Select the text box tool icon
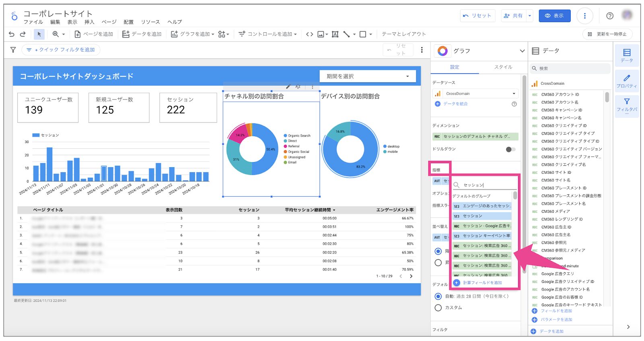 [335, 34]
